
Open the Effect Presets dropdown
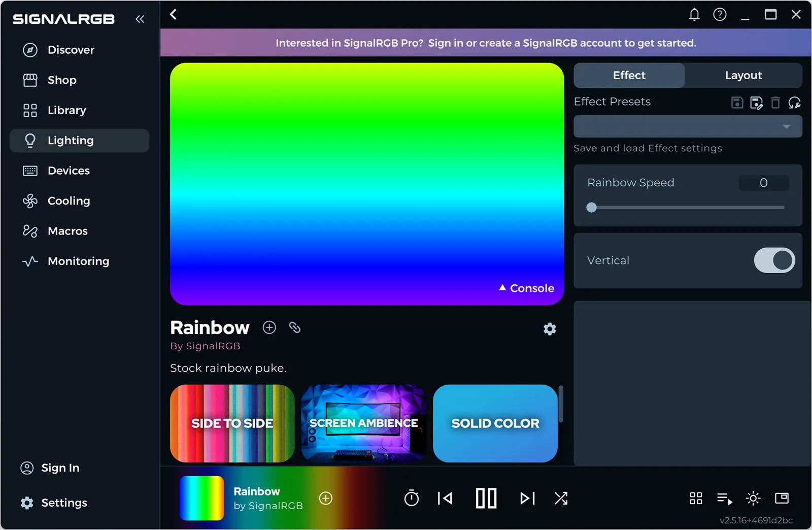pos(688,126)
